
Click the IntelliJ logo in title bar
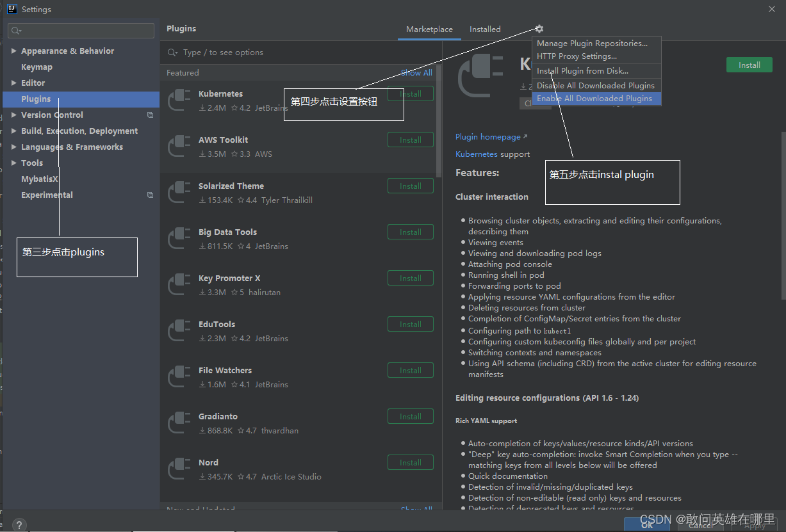point(12,9)
